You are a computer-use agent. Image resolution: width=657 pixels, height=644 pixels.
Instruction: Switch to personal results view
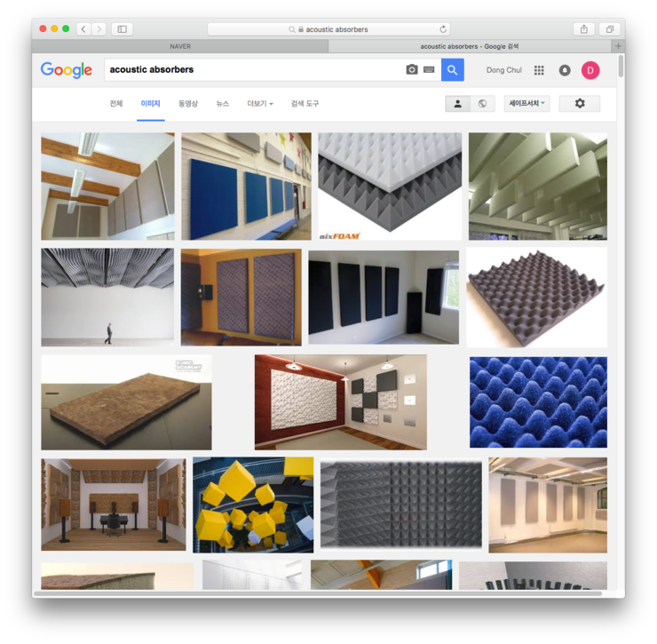point(457,104)
